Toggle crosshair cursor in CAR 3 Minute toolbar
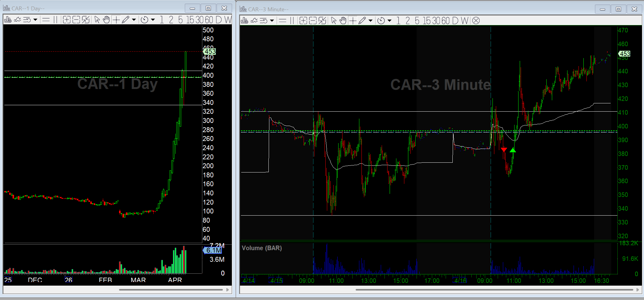The width and height of the screenshot is (644, 300). pos(353,20)
